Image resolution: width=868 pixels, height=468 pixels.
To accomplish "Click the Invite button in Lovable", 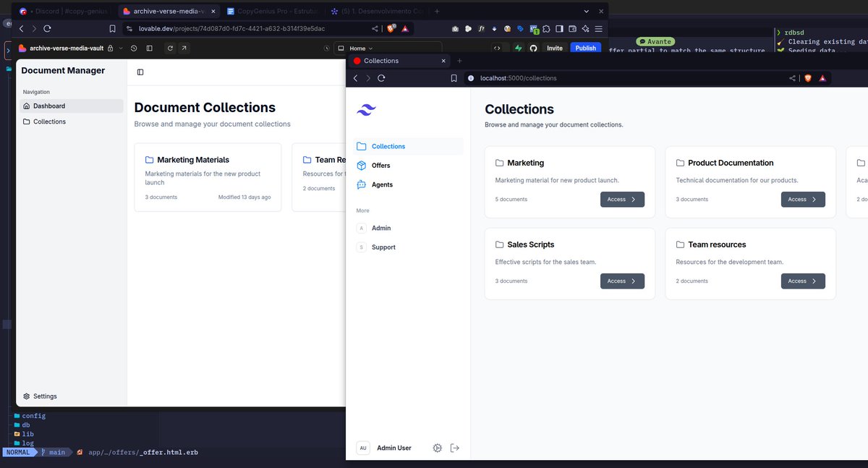I will (555, 48).
